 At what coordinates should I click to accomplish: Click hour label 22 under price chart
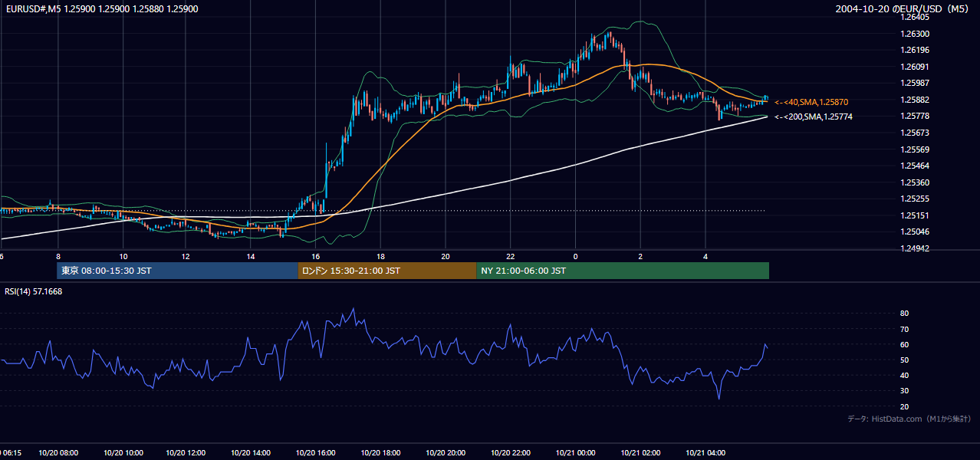click(x=510, y=256)
